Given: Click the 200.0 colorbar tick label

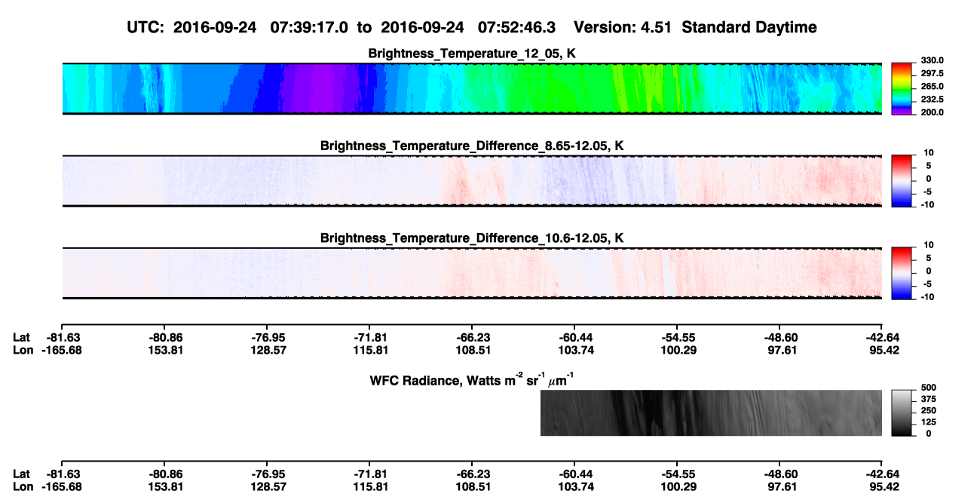Looking at the screenshot, I should (x=933, y=112).
